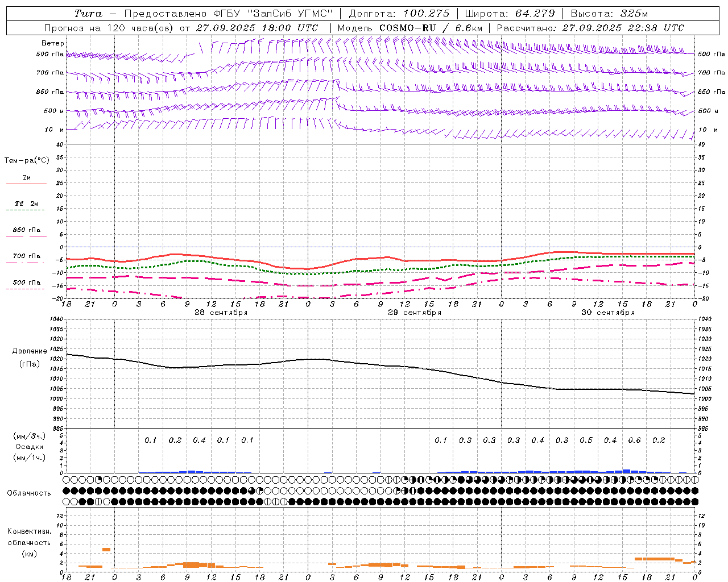Click the model name "COSMO-RU / 6.6км"
728x582 pixels.
coord(431,28)
